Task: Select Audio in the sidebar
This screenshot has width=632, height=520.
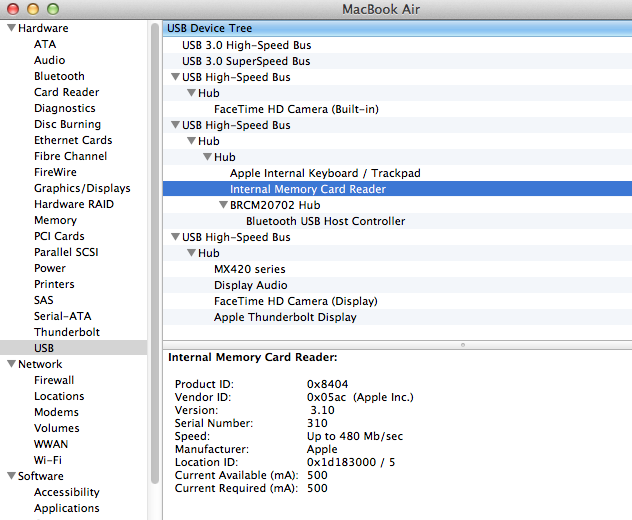Action: pyautogui.click(x=50, y=60)
